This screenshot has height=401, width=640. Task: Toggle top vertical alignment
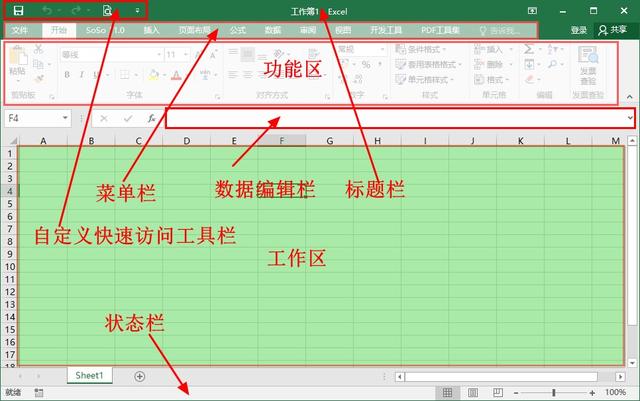[233, 53]
